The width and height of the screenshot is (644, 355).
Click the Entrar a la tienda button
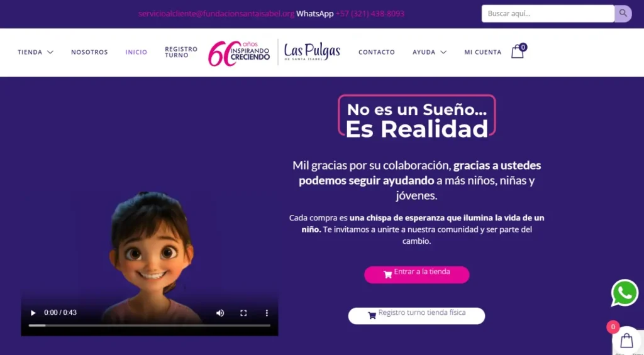pos(416,275)
